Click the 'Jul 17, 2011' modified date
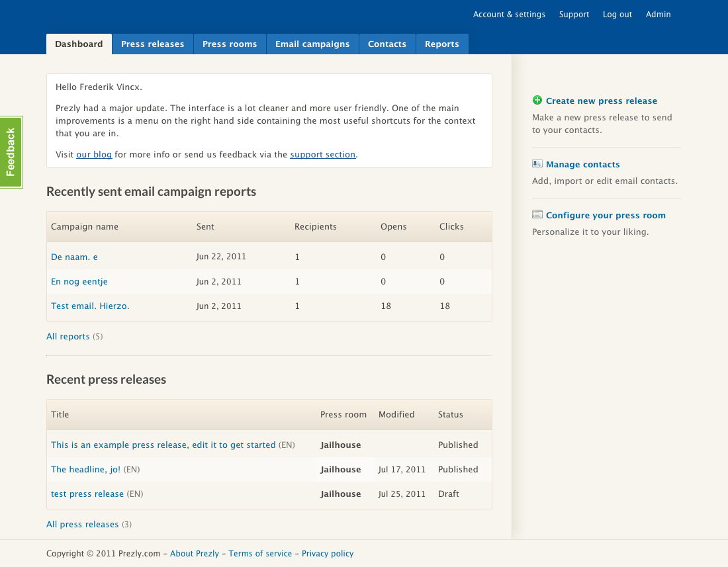Screen dimensions: 728x567 click(x=402, y=470)
